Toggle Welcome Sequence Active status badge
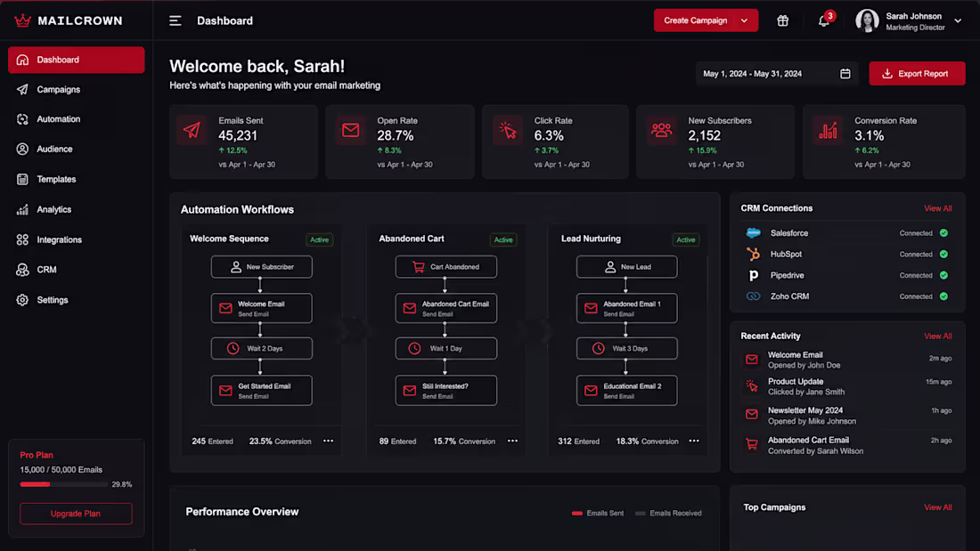The height and width of the screenshot is (551, 980). click(x=319, y=239)
